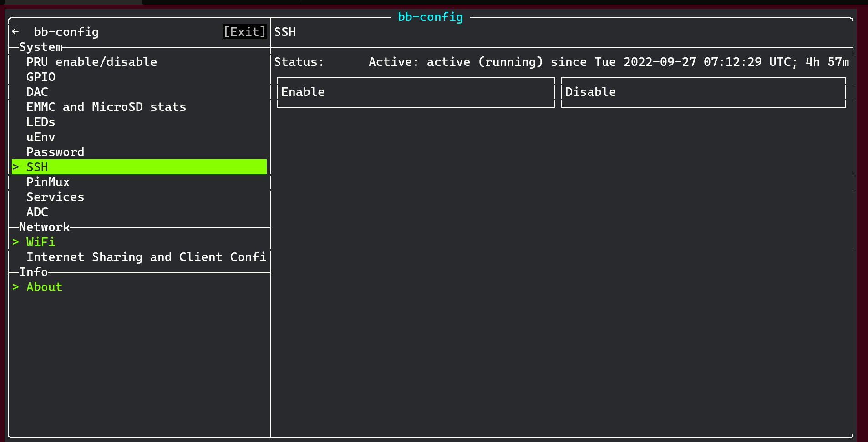Click the Disable SSH button
The image size is (868, 442).
pos(703,92)
